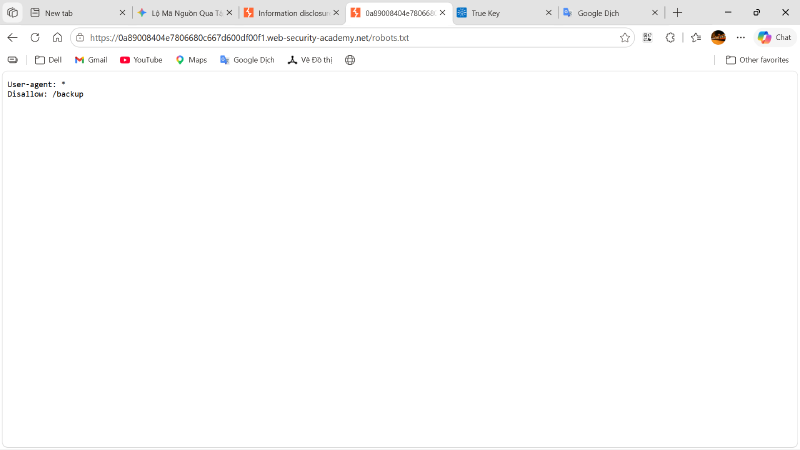Bookmark this page with the star icon
Viewport: 800px width, 450px height.
point(624,38)
